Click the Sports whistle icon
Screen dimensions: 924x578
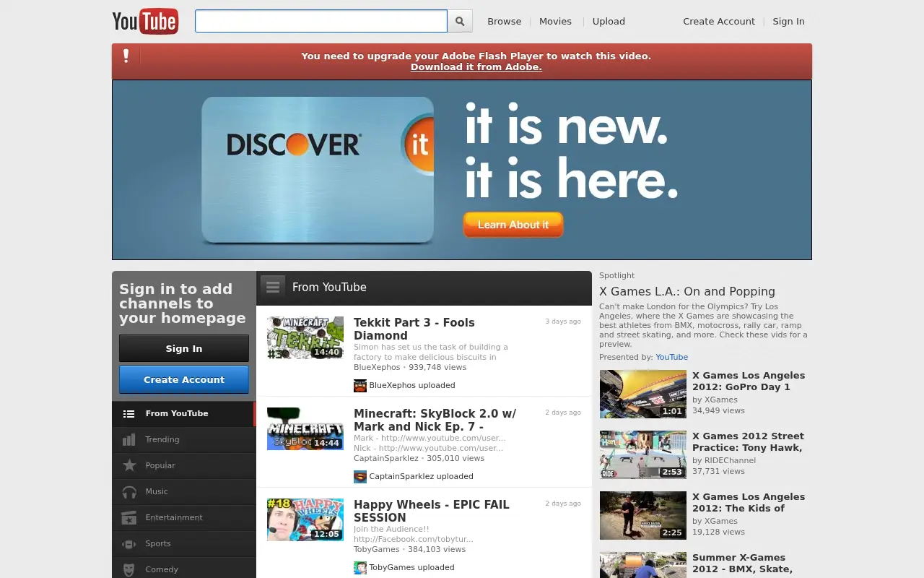pyautogui.click(x=129, y=543)
